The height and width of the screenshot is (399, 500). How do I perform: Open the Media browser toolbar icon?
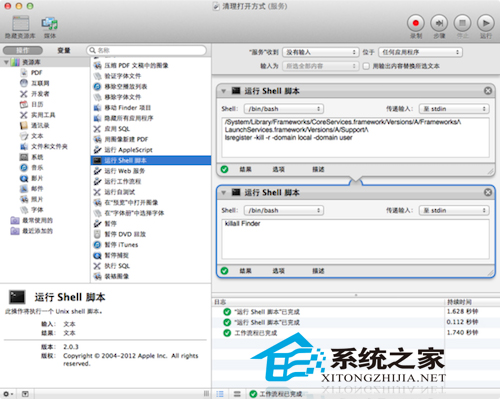coord(50,24)
